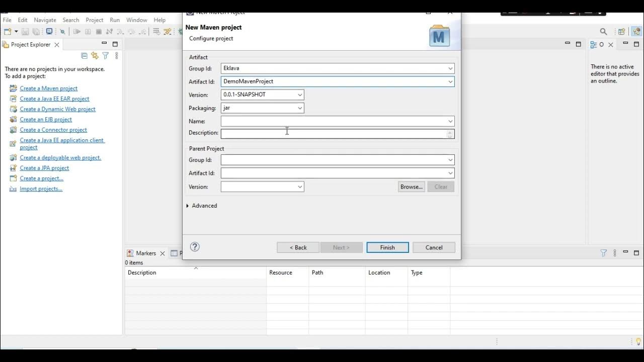This screenshot has height=362, width=644.
Task: Click the Create a JPA project link
Action: 44,168
